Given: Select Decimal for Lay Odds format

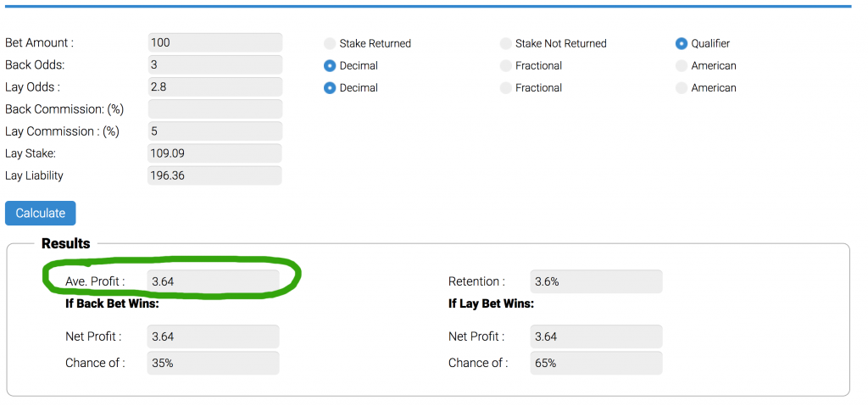Looking at the screenshot, I should pyautogui.click(x=330, y=88).
